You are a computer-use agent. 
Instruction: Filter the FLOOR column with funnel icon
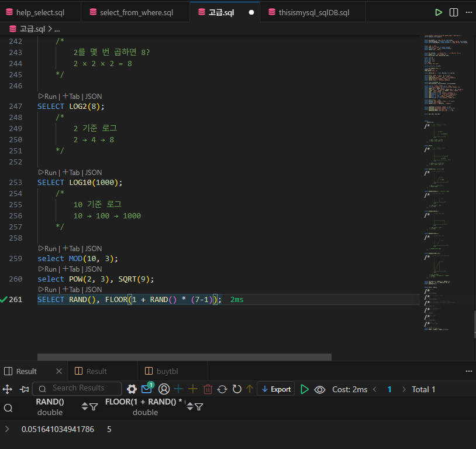pos(199,407)
